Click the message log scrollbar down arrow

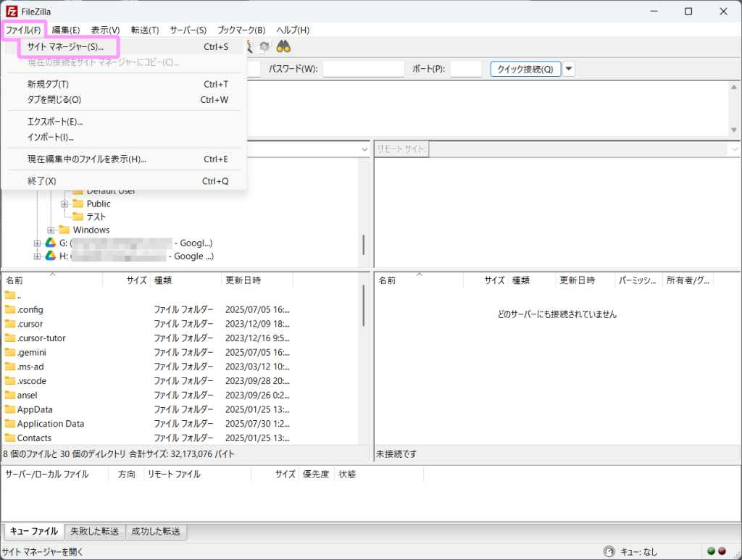pyautogui.click(x=733, y=130)
